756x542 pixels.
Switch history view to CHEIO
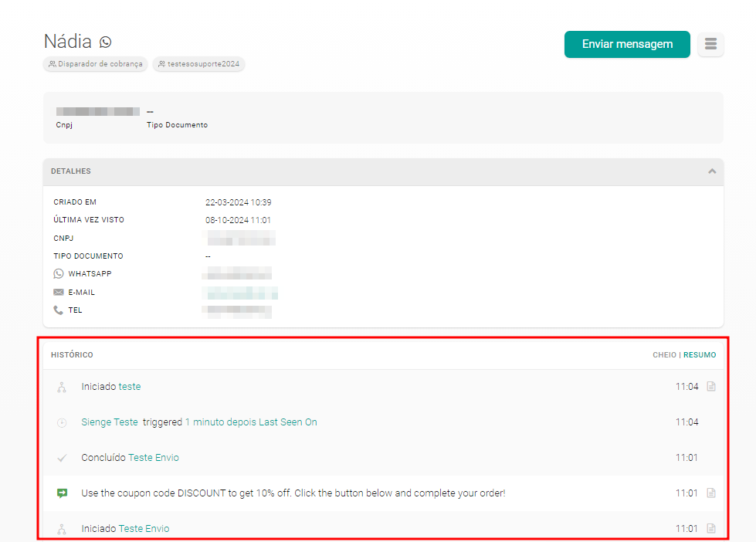pyautogui.click(x=664, y=355)
